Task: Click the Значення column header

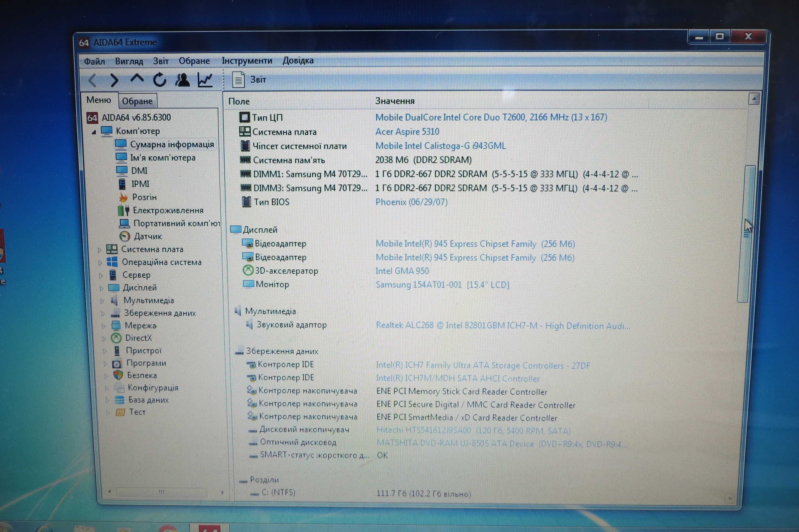Action: [395, 101]
